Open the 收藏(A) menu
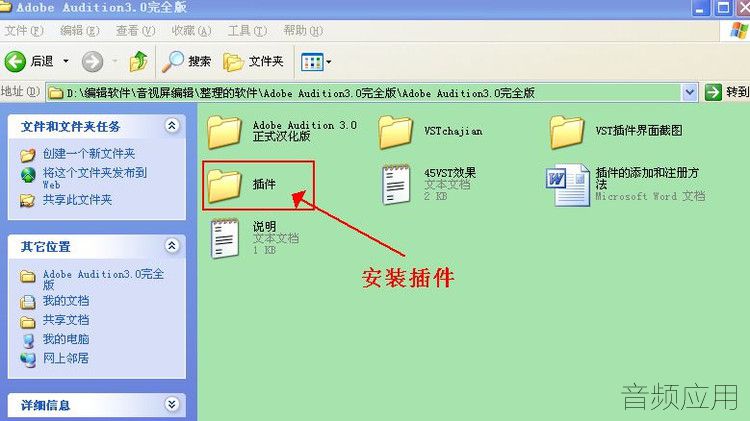 (x=191, y=31)
